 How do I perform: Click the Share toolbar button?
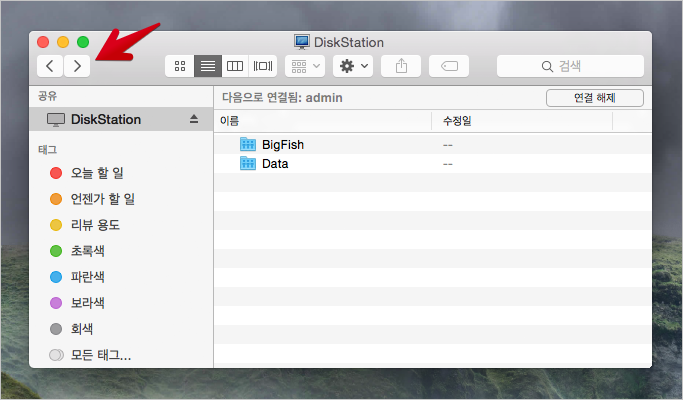pos(401,66)
